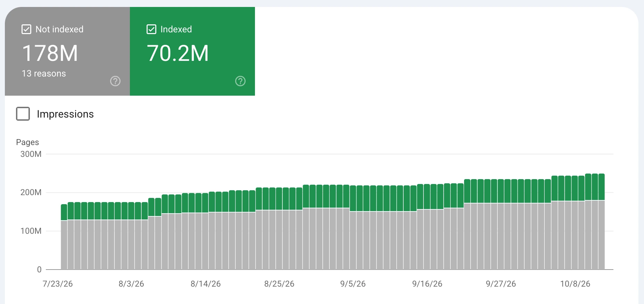Click the green bar segment above 8/25/26
This screenshot has height=304, width=644.
tap(279, 199)
